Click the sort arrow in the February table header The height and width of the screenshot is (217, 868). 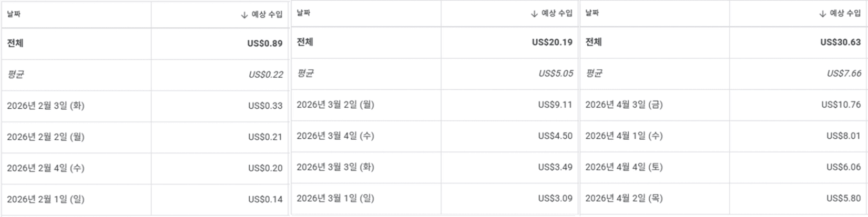(244, 15)
